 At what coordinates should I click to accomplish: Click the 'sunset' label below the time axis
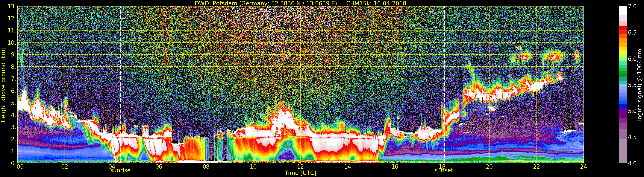click(x=444, y=171)
